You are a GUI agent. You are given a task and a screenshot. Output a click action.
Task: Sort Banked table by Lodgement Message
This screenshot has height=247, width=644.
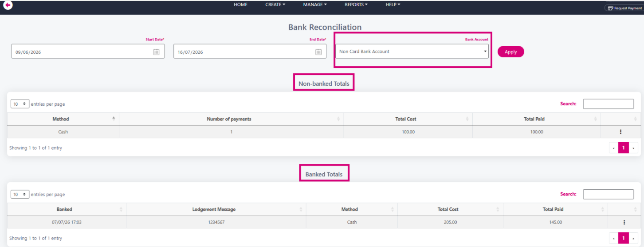[x=216, y=209]
